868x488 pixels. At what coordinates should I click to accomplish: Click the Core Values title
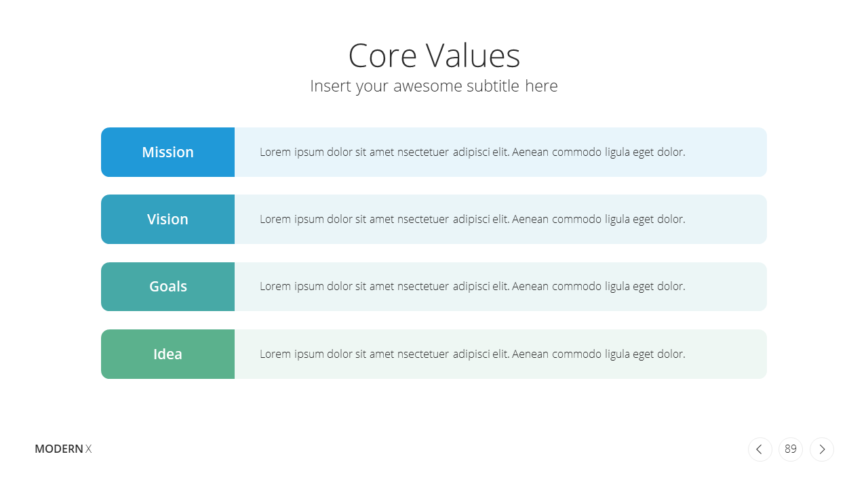(434, 56)
